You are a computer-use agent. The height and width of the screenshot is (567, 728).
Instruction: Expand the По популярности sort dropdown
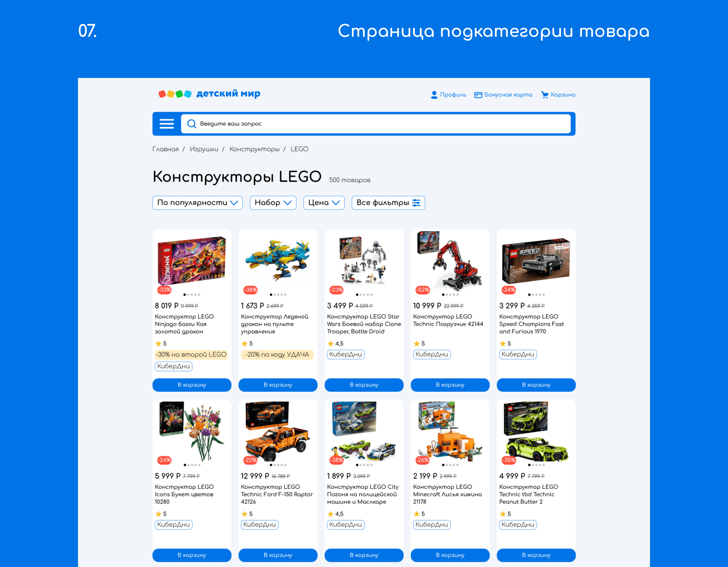pyautogui.click(x=197, y=203)
